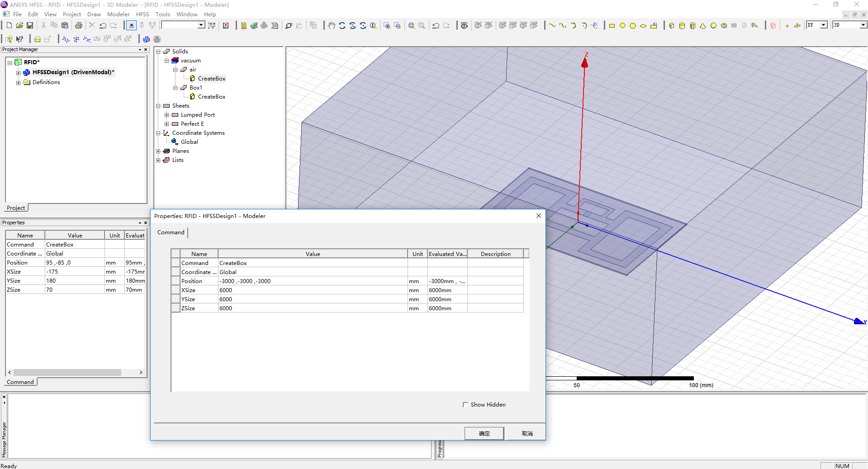Open the XY drawing plane dropdown
The width and height of the screenshot is (868, 469).
(x=824, y=25)
